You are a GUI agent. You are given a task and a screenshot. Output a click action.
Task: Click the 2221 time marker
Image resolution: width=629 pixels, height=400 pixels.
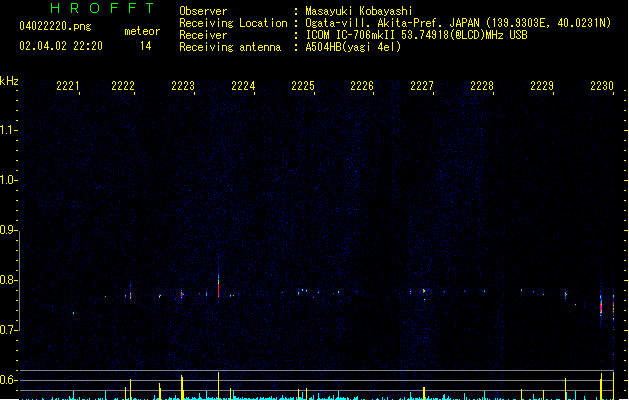(x=68, y=86)
